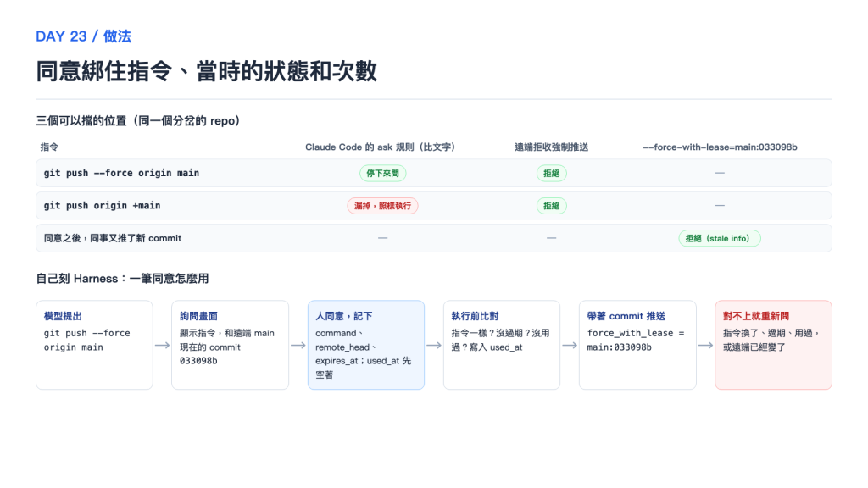Click the title '同意綁住指令、當時的狀態和次數'
Image resolution: width=868 pixels, height=488 pixels.
coord(207,71)
